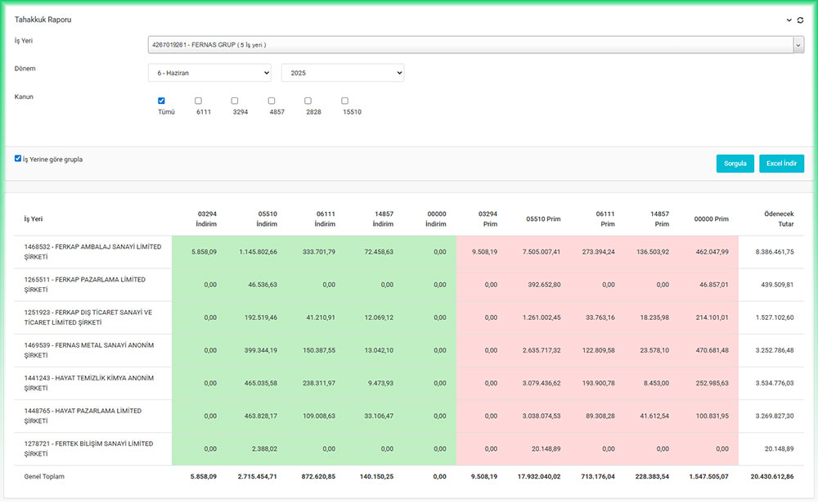818x504 pixels.
Task: Toggle İş Yerine göre grupla checkbox
Action: click(x=18, y=159)
